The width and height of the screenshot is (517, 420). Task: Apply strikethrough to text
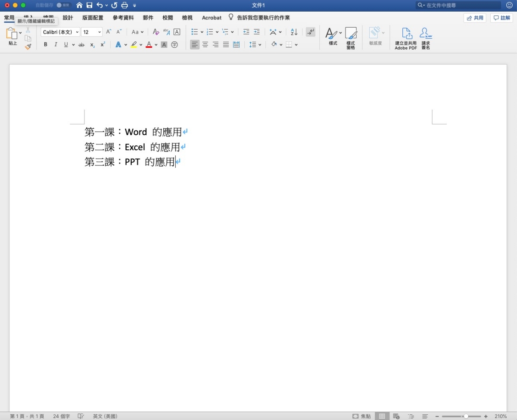[81, 45]
